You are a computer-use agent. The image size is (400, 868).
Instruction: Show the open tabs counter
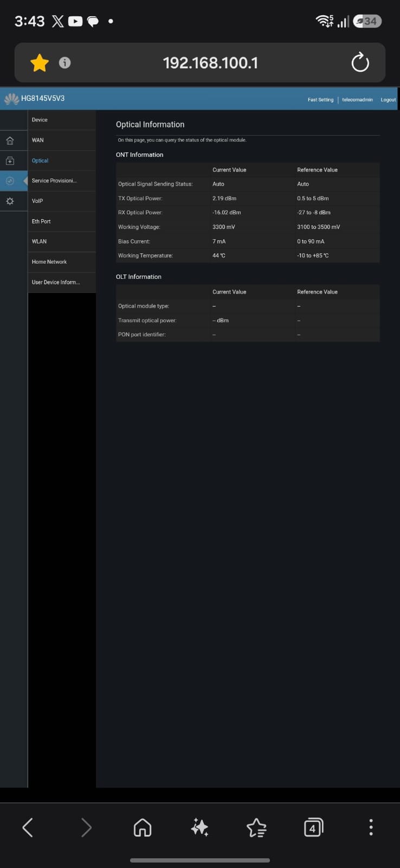(x=313, y=827)
